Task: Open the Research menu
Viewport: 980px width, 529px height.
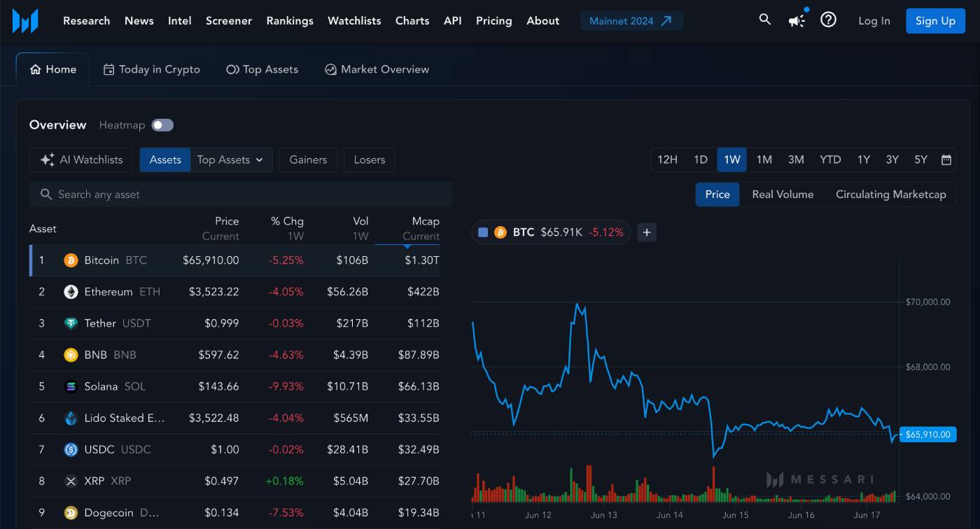Action: (x=86, y=21)
